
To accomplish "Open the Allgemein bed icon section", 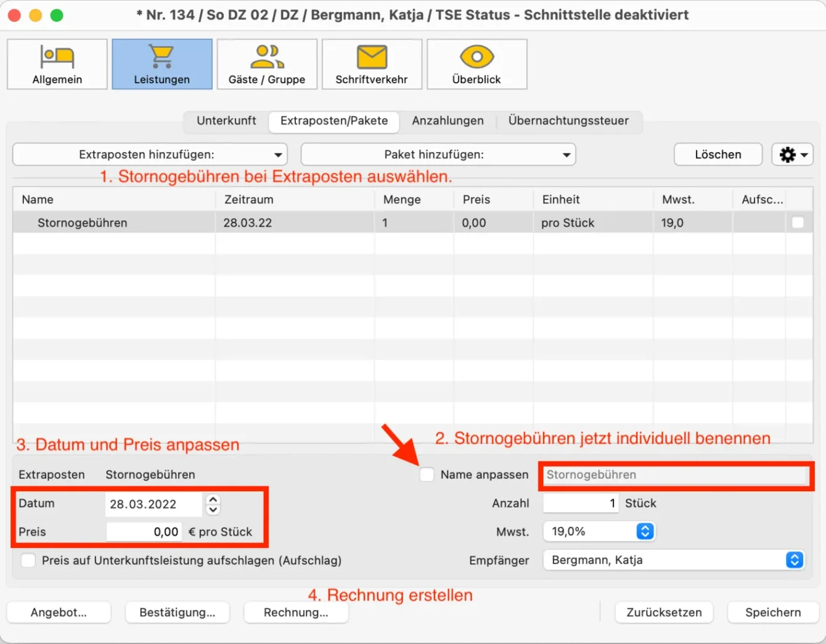I will (57, 64).
